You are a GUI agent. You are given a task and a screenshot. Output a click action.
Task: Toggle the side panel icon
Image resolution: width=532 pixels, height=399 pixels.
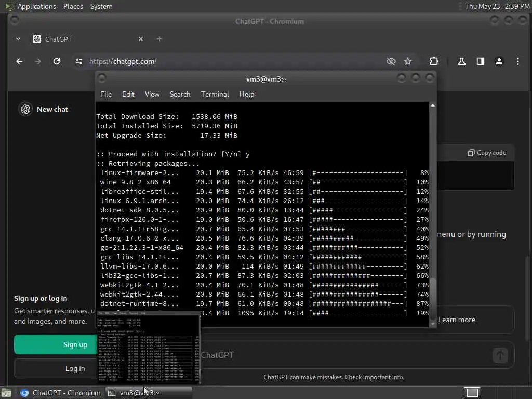coord(480,61)
